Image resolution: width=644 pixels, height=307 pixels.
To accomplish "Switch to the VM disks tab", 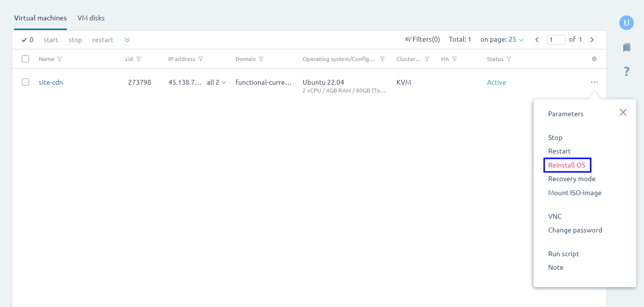I will click(x=91, y=18).
